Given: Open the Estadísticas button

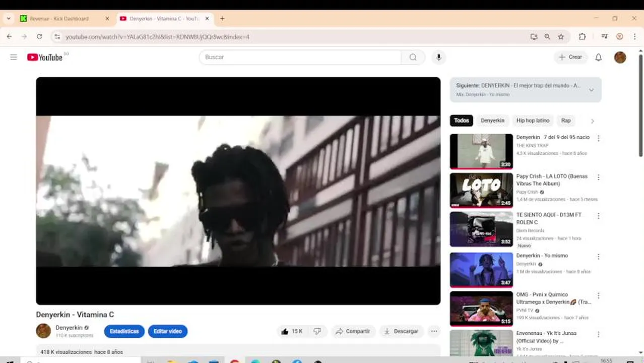Looking at the screenshot, I should (x=124, y=331).
